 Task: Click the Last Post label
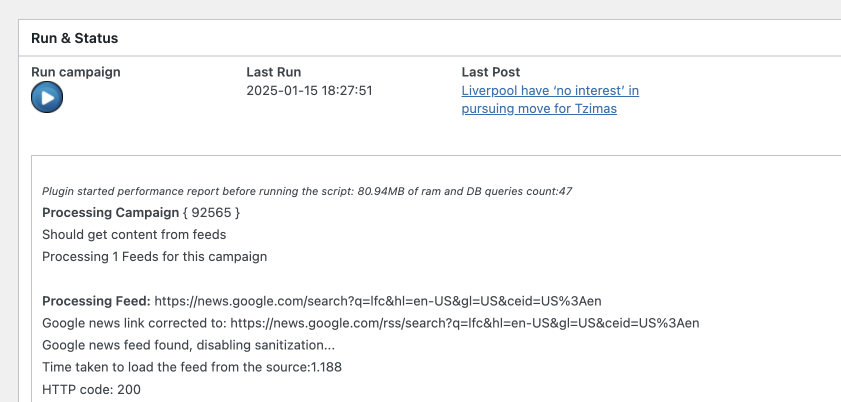pyautogui.click(x=490, y=72)
